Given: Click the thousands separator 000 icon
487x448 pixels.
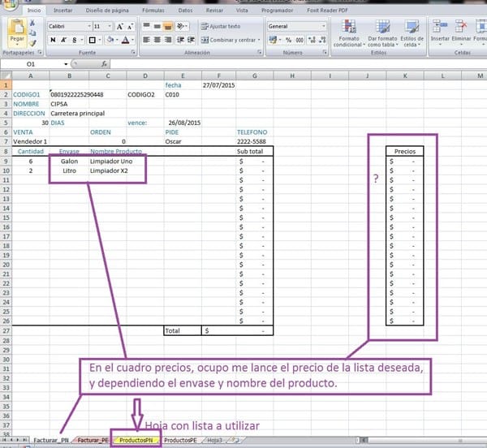Looking at the screenshot, I should [300, 40].
